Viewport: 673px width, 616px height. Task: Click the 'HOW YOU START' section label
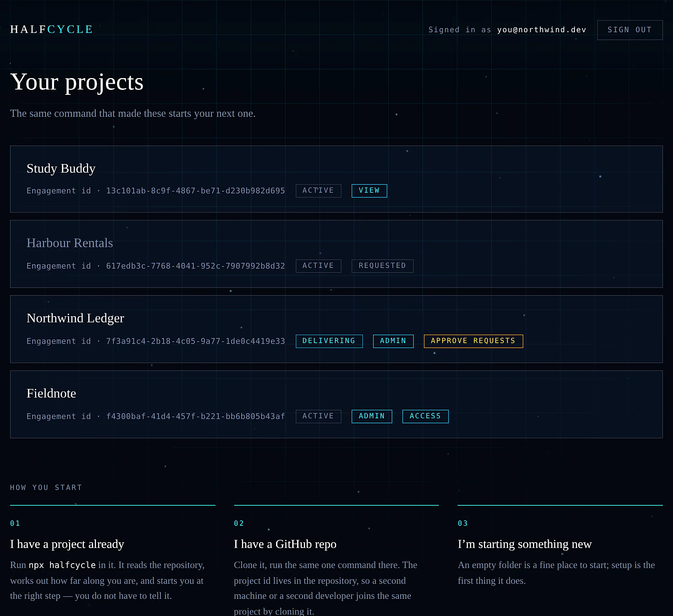(46, 487)
